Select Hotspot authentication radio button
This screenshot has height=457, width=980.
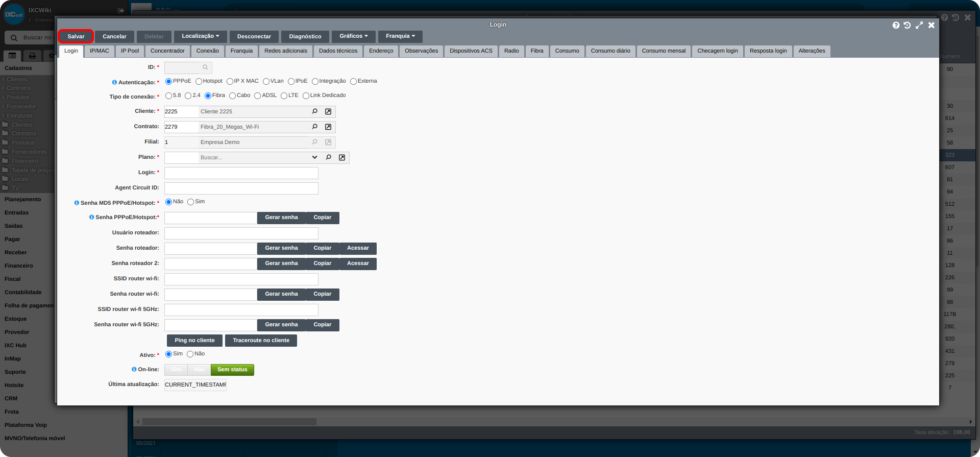(199, 82)
